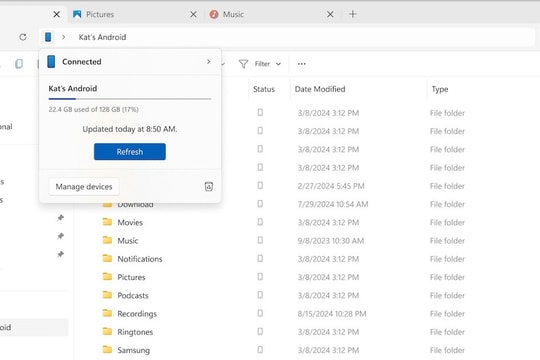Viewport: 540px width, 360px height.
Task: Select the Ringtones folder
Action: pyautogui.click(x=135, y=332)
